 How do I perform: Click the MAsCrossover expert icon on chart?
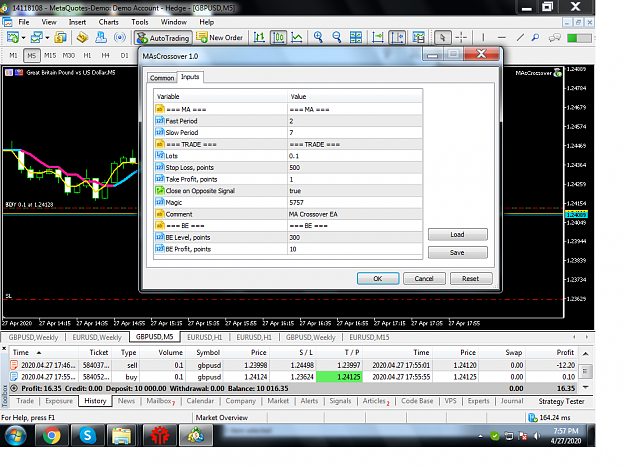pyautogui.click(x=558, y=73)
